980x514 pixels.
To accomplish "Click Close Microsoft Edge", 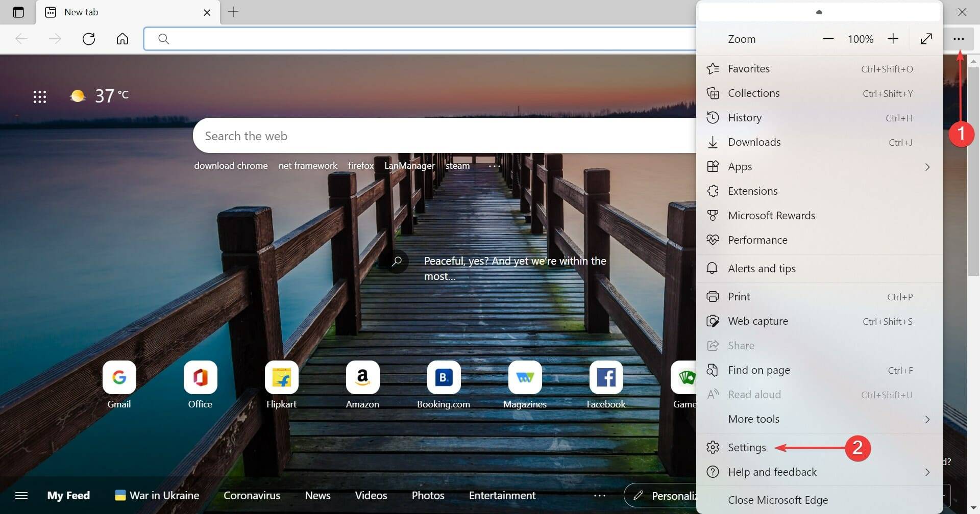I will (778, 500).
